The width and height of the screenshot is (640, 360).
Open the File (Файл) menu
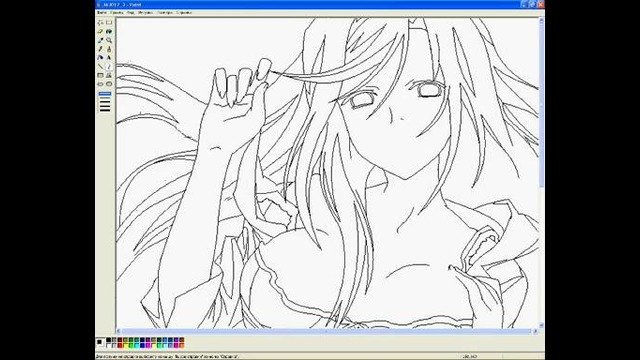tap(102, 13)
